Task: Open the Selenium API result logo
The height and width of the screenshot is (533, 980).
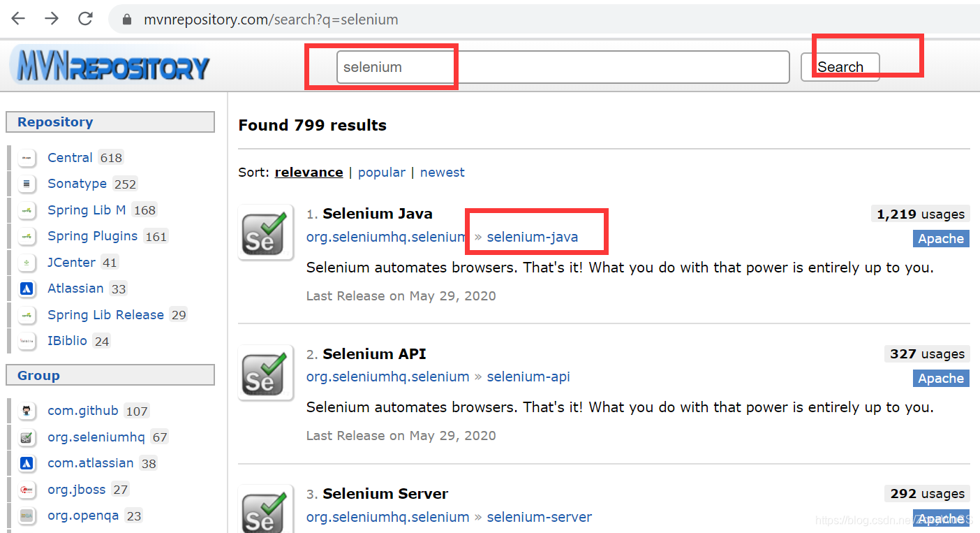Action: click(x=265, y=372)
